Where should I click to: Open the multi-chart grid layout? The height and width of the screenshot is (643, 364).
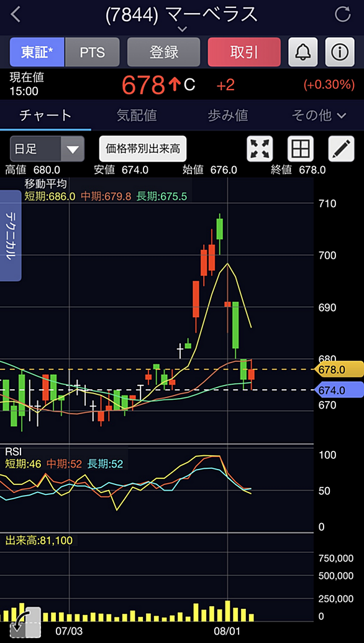(x=301, y=149)
